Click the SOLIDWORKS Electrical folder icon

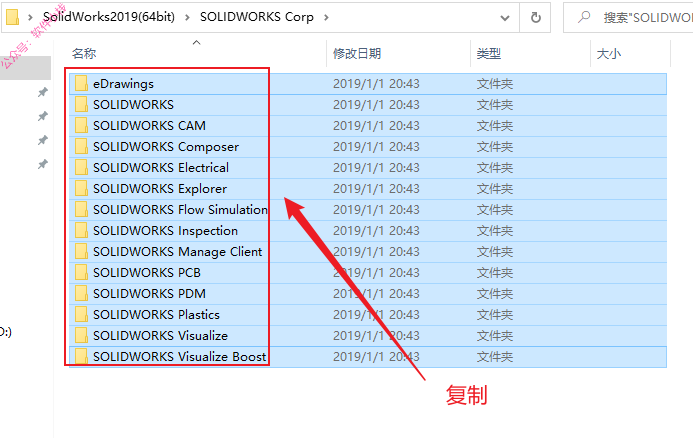(x=81, y=167)
